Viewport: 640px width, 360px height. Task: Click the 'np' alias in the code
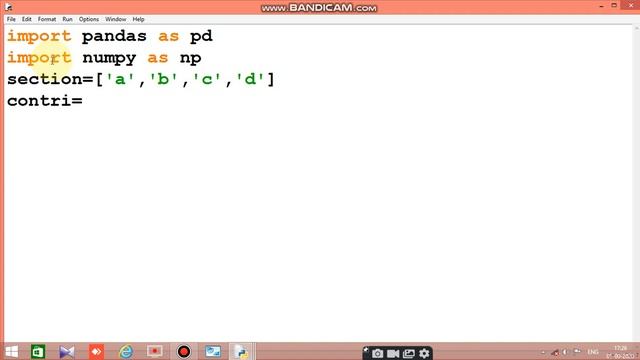(x=190, y=58)
